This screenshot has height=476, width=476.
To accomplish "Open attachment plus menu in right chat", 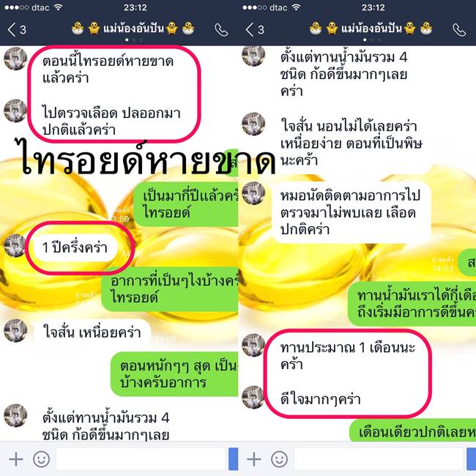I will pyautogui.click(x=254, y=459).
